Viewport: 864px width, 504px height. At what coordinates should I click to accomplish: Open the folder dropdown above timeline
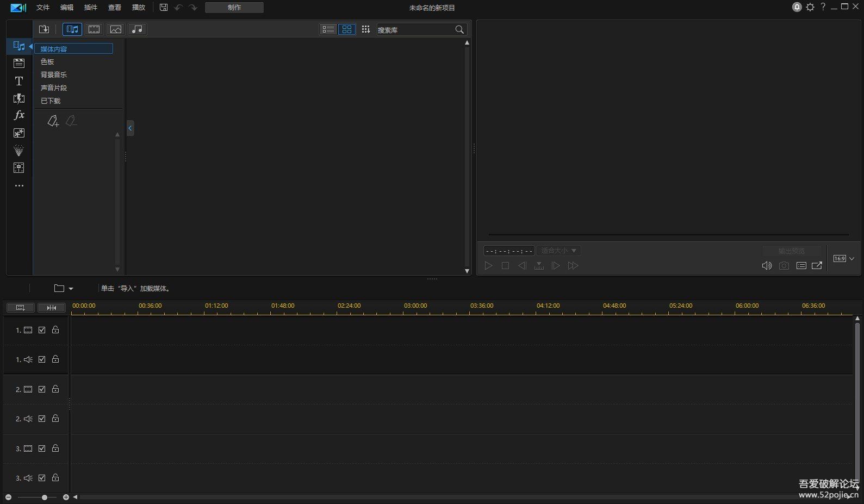tap(64, 288)
